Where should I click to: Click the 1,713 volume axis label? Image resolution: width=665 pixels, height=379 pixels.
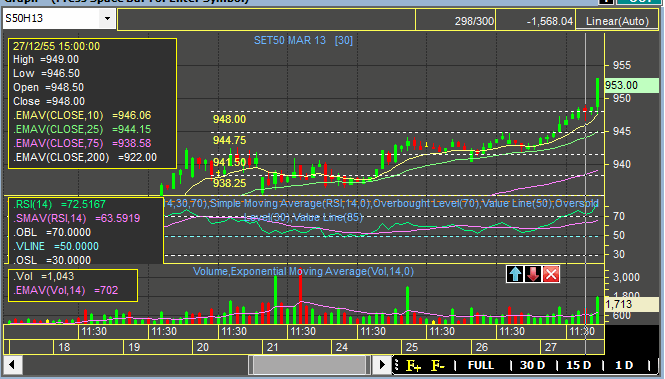point(631,304)
